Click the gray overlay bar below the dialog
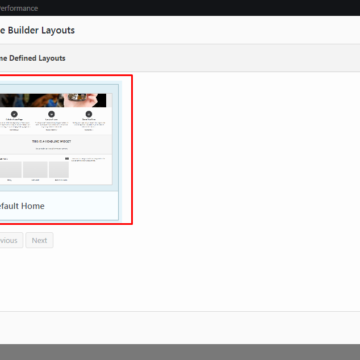This screenshot has width=360, height=360. [x=180, y=352]
